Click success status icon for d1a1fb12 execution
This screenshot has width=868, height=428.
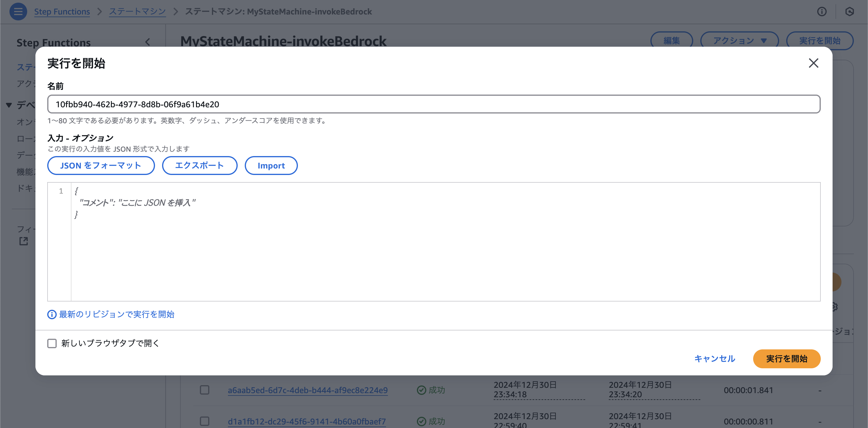pos(421,421)
